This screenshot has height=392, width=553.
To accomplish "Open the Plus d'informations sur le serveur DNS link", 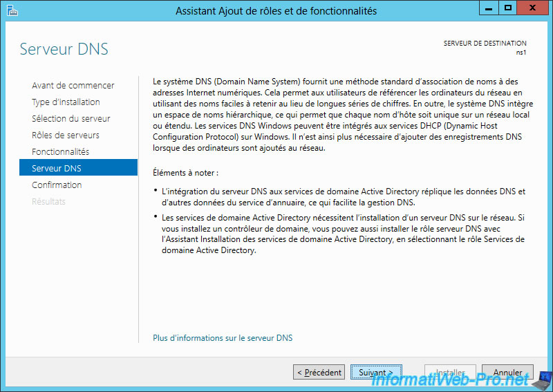I will [x=223, y=338].
